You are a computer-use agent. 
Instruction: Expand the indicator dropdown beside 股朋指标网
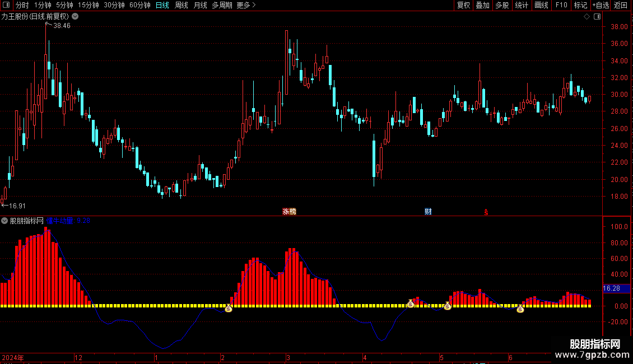[x=4, y=221]
